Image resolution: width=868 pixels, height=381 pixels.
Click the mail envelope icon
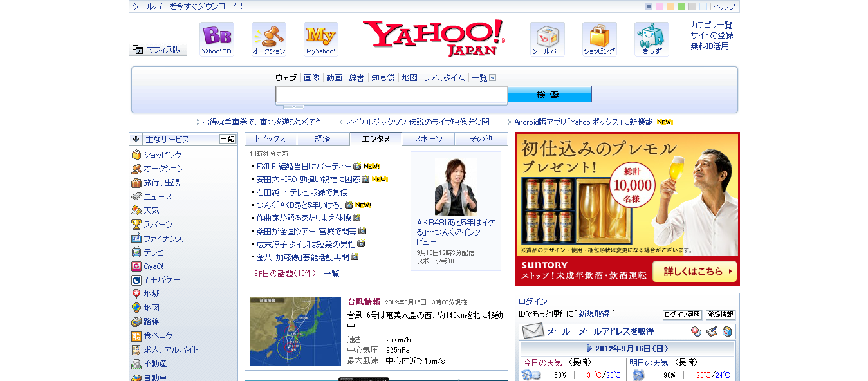[x=533, y=331]
